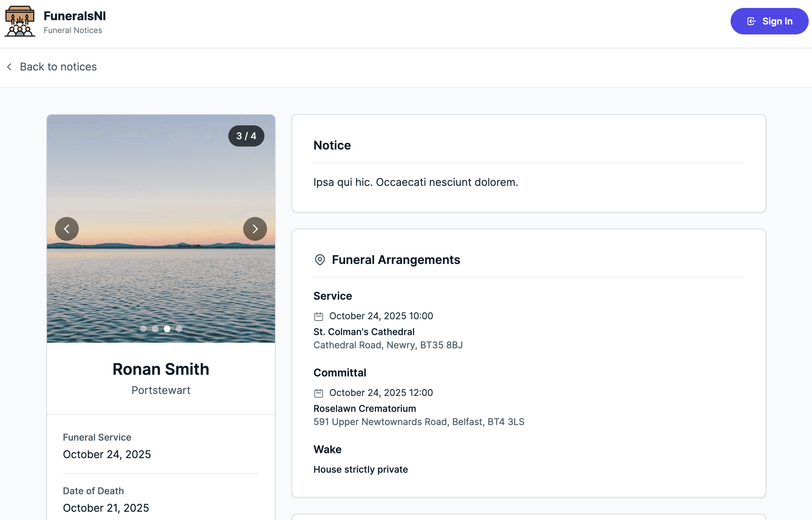Click the back chevron arrow icon
The width and height of the screenshot is (812, 520).
pyautogui.click(x=10, y=67)
